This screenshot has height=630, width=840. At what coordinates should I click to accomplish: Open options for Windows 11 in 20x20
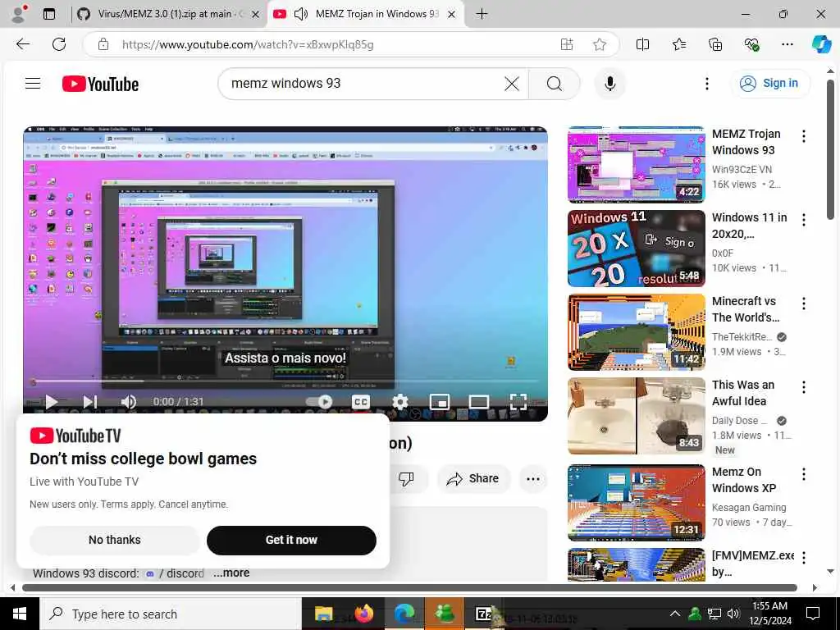click(x=804, y=220)
